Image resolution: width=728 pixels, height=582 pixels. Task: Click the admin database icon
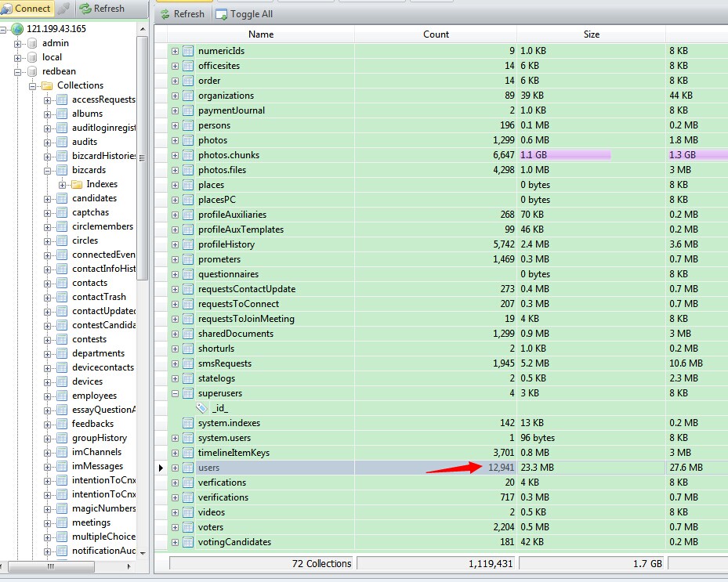click(x=32, y=43)
